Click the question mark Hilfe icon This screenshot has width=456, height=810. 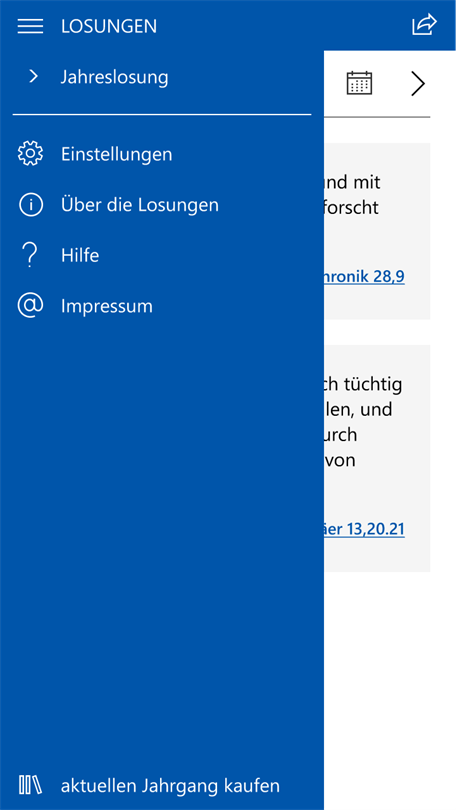coord(30,255)
